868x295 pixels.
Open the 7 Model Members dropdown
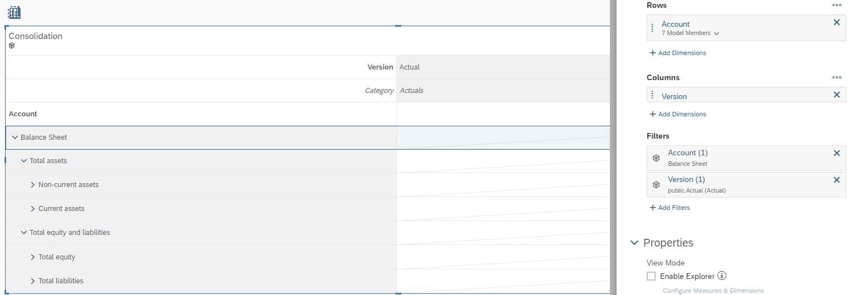pyautogui.click(x=690, y=33)
